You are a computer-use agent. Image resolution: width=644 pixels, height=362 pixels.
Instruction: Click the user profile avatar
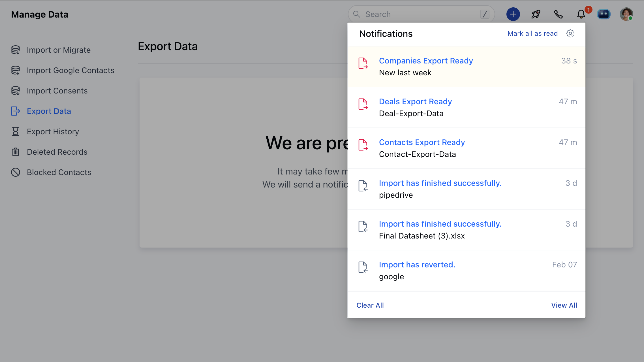click(626, 14)
